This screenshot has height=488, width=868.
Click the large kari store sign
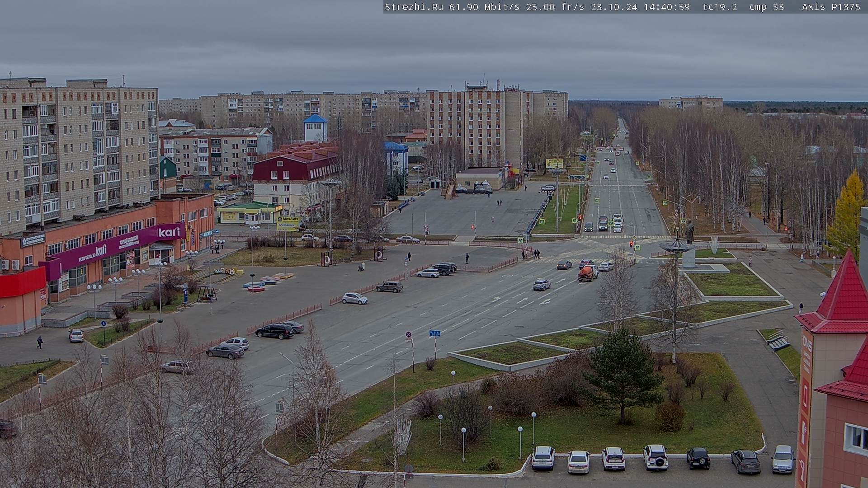(x=169, y=232)
